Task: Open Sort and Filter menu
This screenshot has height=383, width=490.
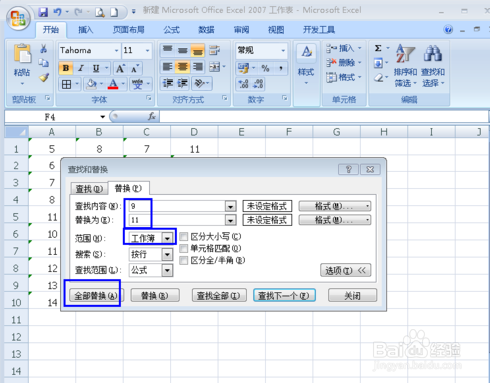Action: (x=405, y=66)
